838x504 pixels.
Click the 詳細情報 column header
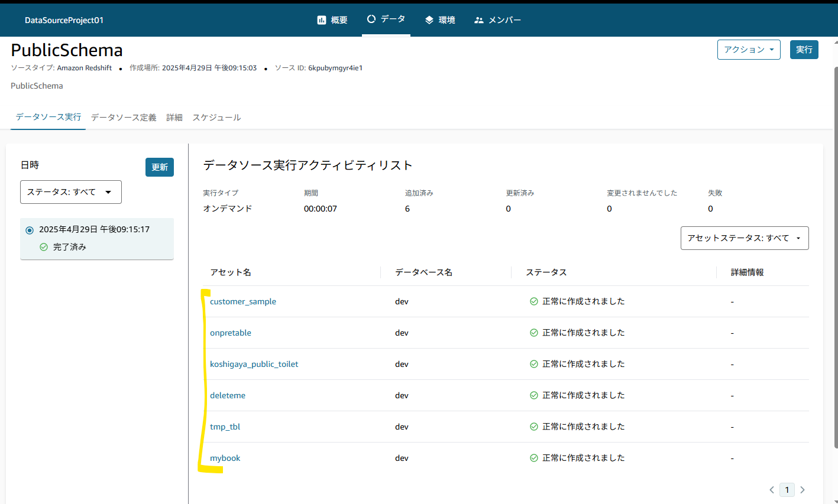[748, 272]
